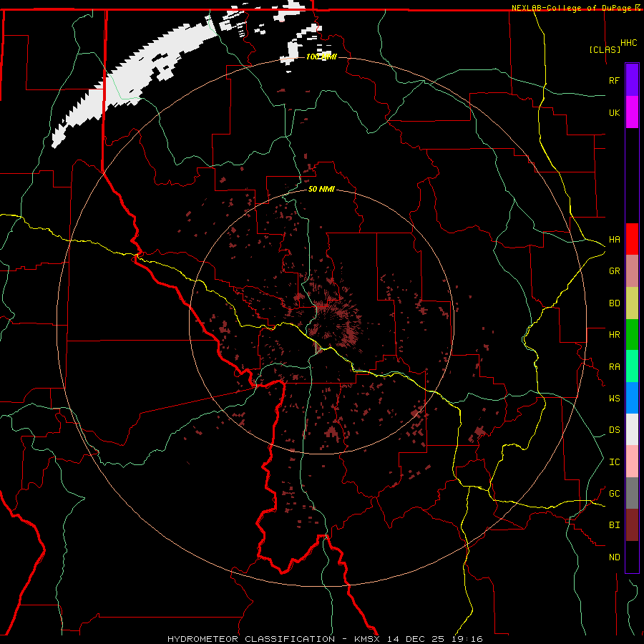The width and height of the screenshot is (644, 644).
Task: Click the HHC product code label
Action: 629,43
